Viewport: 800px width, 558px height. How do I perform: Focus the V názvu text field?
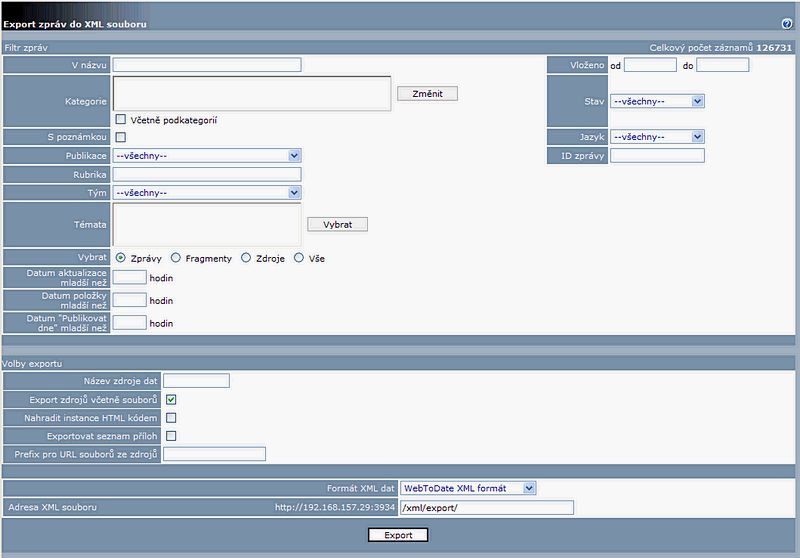coord(207,65)
